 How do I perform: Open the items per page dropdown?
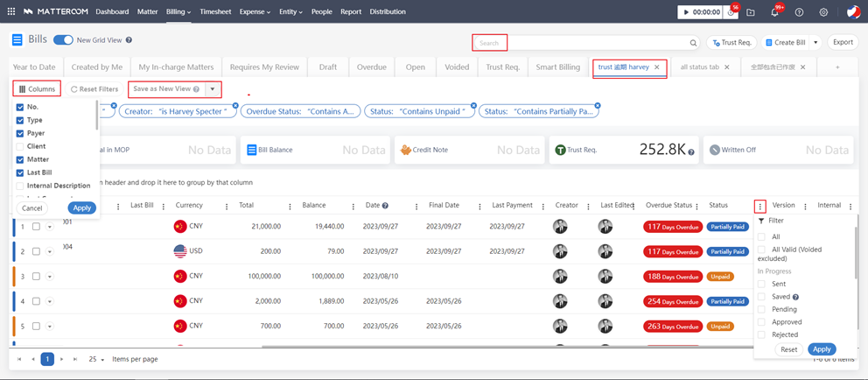(97, 359)
